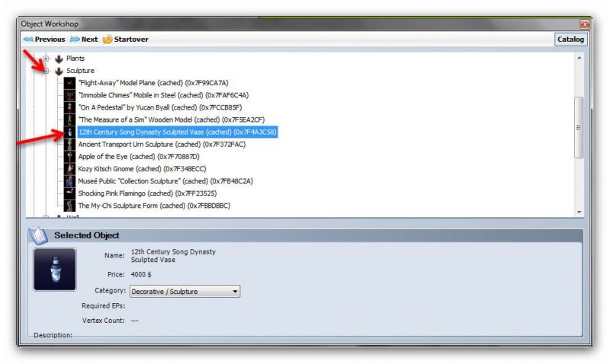
Task: Click the Kozy Kitsch Gnome thumbnail icon
Action: pyautogui.click(x=70, y=168)
